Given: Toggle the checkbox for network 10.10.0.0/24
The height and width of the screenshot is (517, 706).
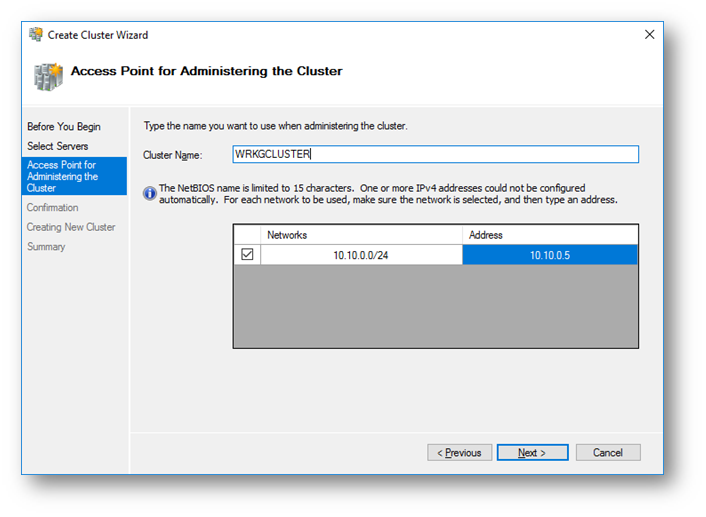Looking at the screenshot, I should tap(247, 255).
